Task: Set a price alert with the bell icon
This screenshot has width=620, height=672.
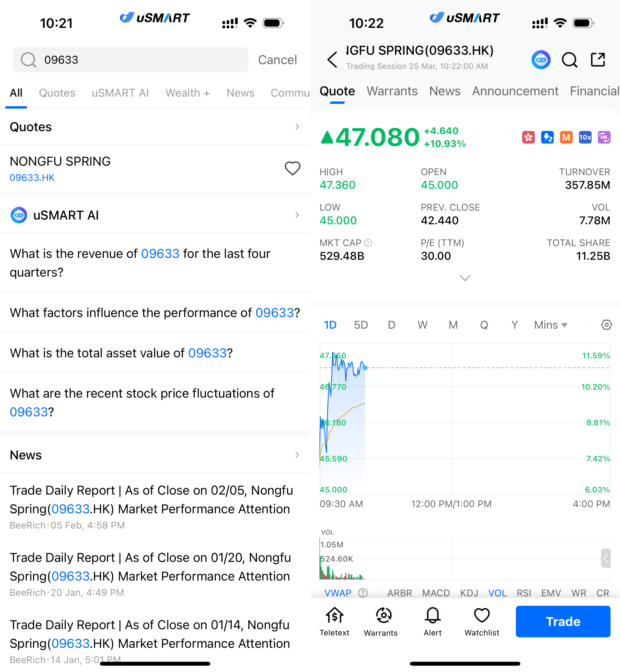Action: 433,621
